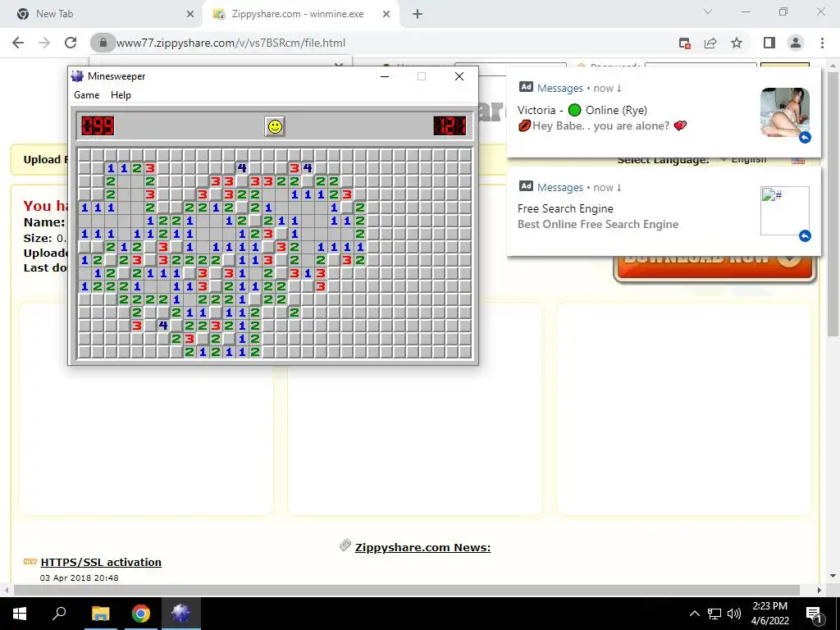Reload the Zippyshare page
The height and width of the screenshot is (630, 840).
coord(71,43)
